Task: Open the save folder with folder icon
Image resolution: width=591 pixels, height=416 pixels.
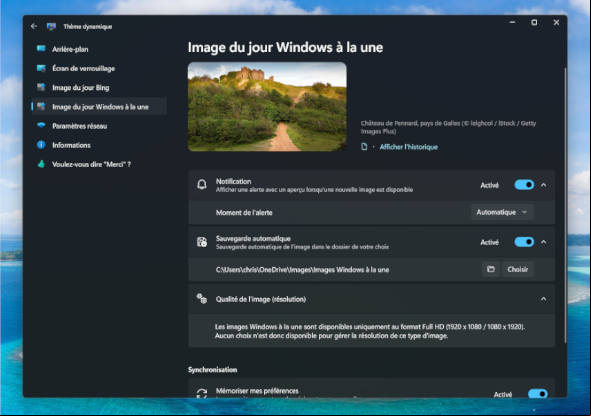Action: coord(491,269)
